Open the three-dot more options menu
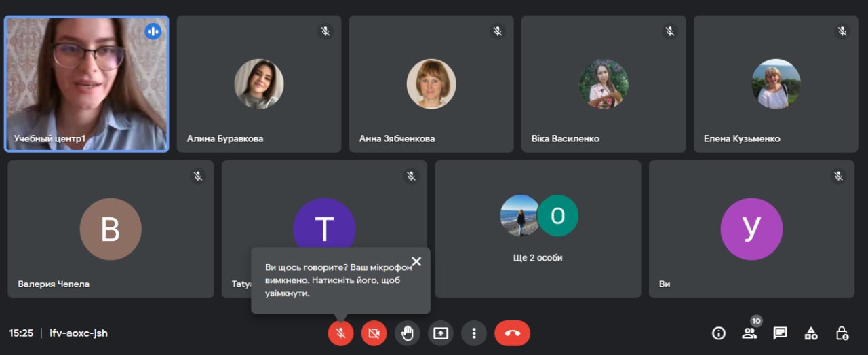868x355 pixels. pos(474,333)
